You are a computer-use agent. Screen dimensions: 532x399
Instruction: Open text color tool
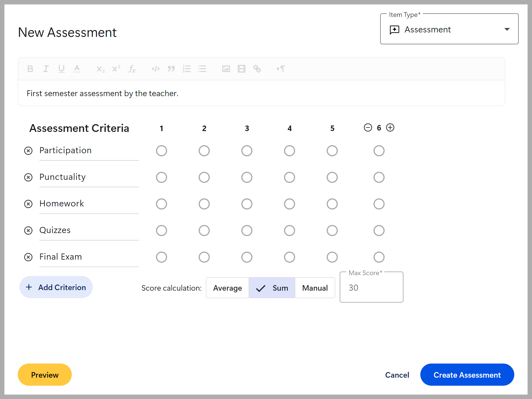[x=77, y=69]
